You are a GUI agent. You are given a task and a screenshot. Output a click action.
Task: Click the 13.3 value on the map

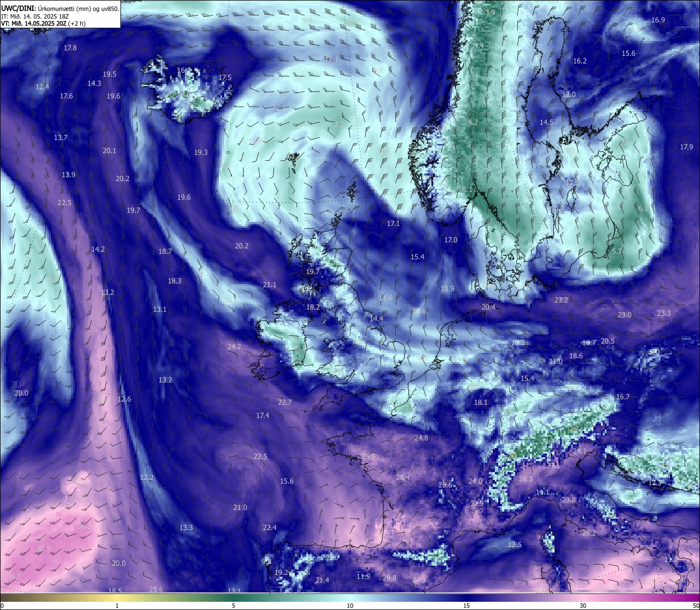coord(186,528)
